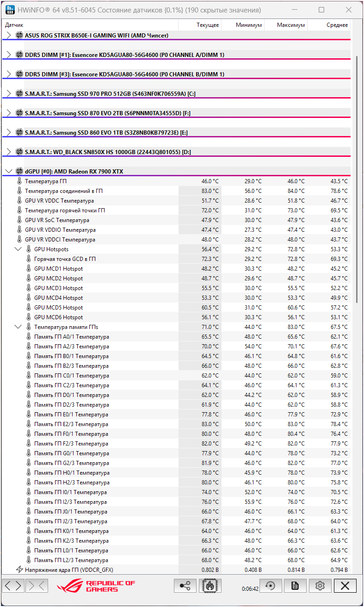This screenshot has height=607, width=364.
Task: Click thermometer icon of GPU MCD1 Hotspot
Action: click(x=29, y=269)
